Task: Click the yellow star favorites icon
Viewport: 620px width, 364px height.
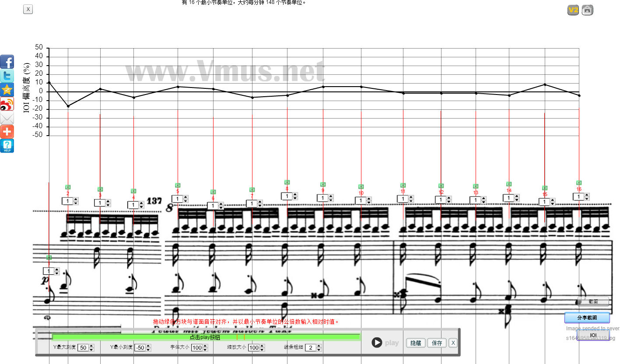Action: click(x=7, y=90)
